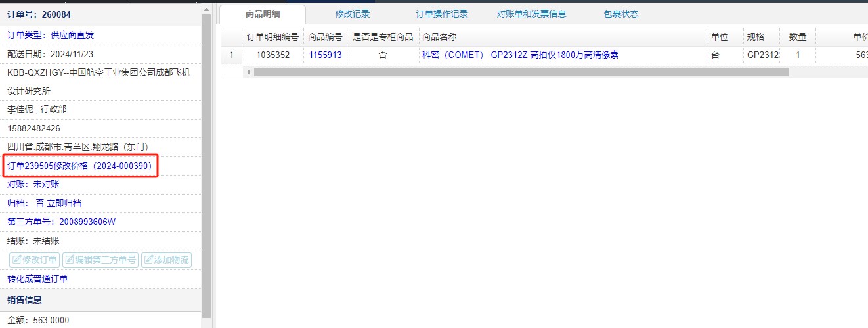Click the 金额: 563.0000 text
868x328 pixels.
(38, 320)
